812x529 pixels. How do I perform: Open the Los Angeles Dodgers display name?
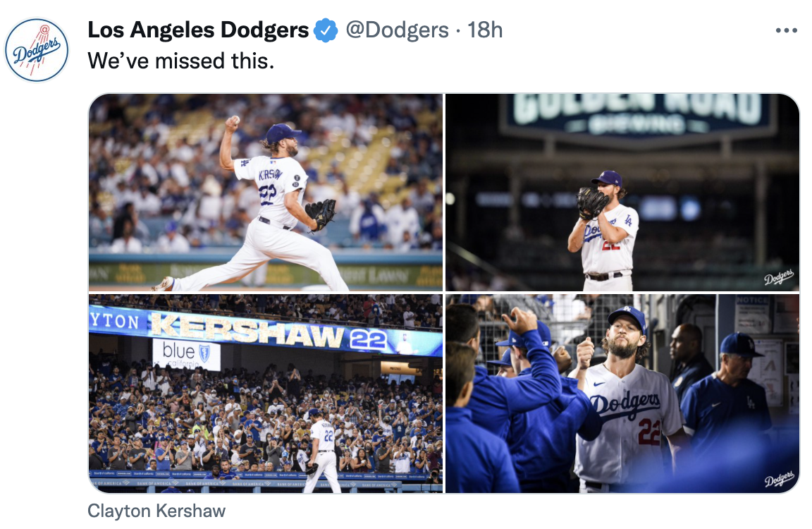(198, 30)
